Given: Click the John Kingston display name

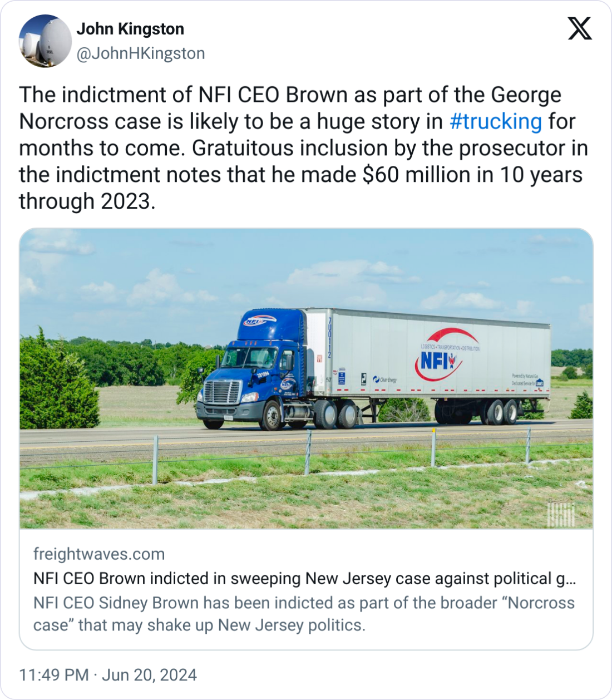Looking at the screenshot, I should [130, 29].
